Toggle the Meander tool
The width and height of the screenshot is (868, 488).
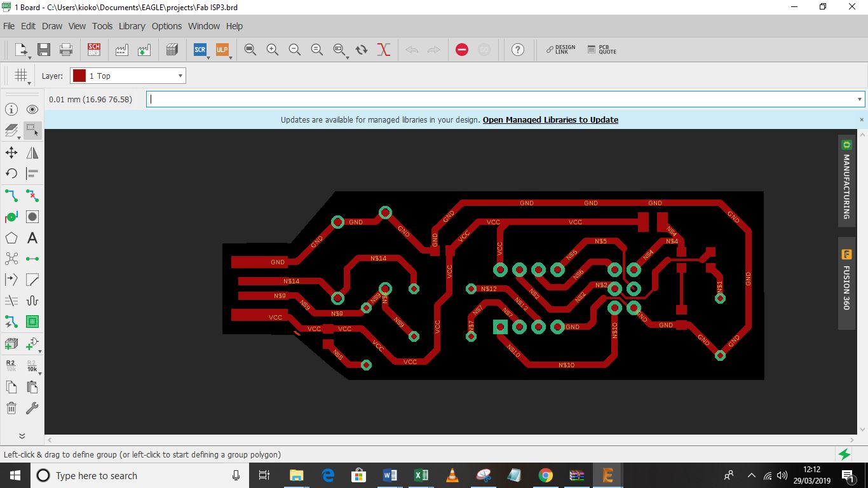(32, 301)
